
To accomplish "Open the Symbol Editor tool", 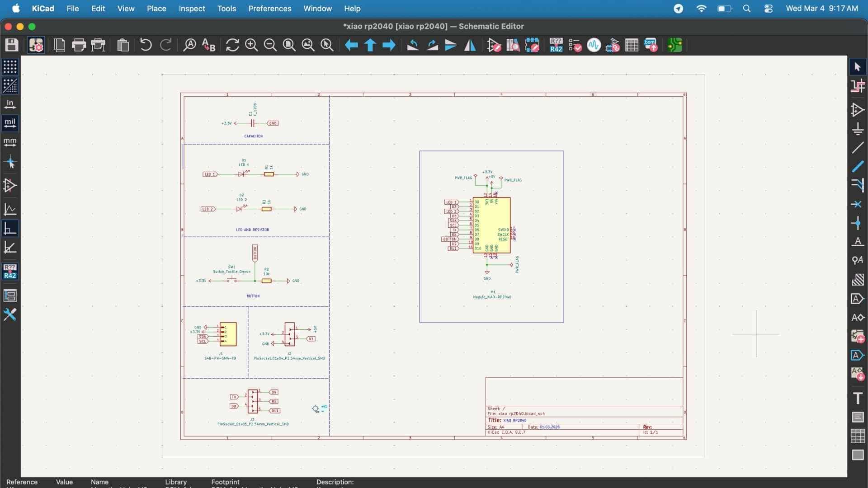I will tap(494, 45).
